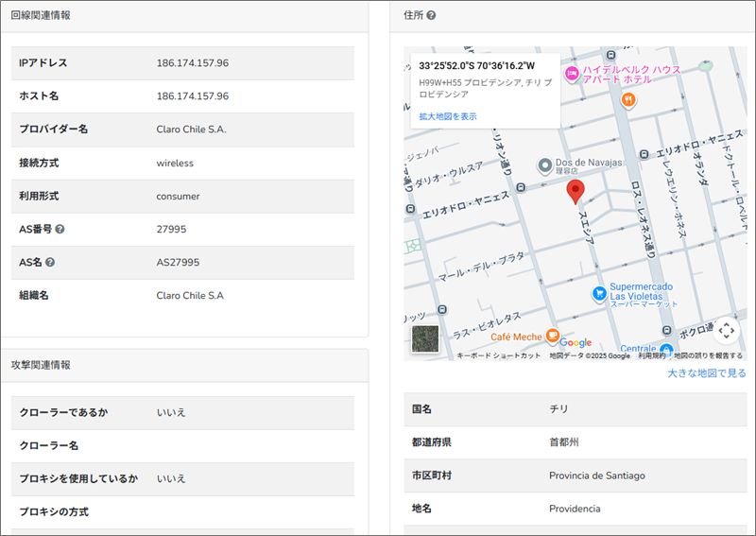Switch to satellite imagery thumbnail
The image size is (756, 536).
pyautogui.click(x=425, y=339)
